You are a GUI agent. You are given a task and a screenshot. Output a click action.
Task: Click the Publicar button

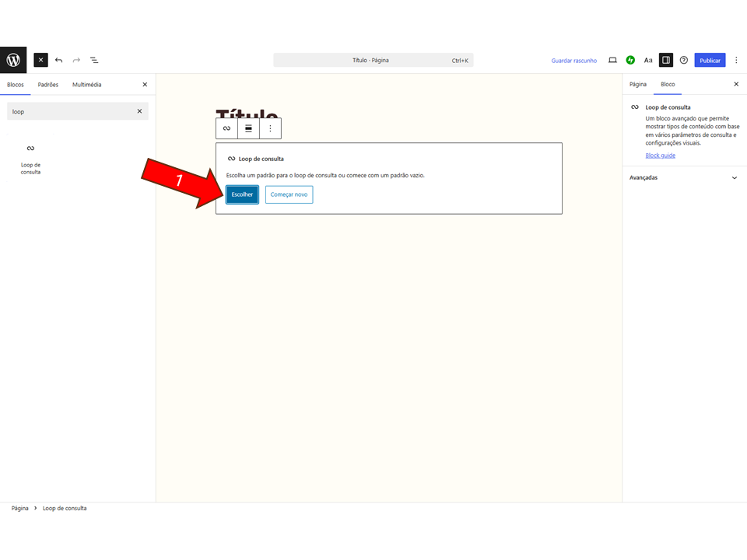click(710, 60)
